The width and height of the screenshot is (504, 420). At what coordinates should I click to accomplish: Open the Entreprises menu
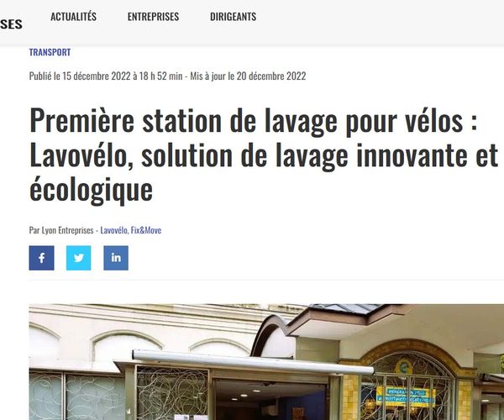(x=153, y=17)
